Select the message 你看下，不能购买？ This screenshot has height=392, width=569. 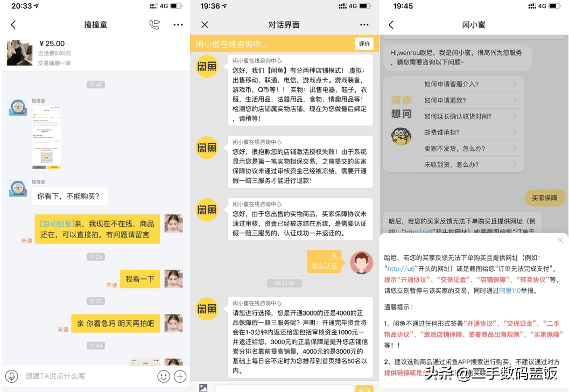pyautogui.click(x=69, y=197)
